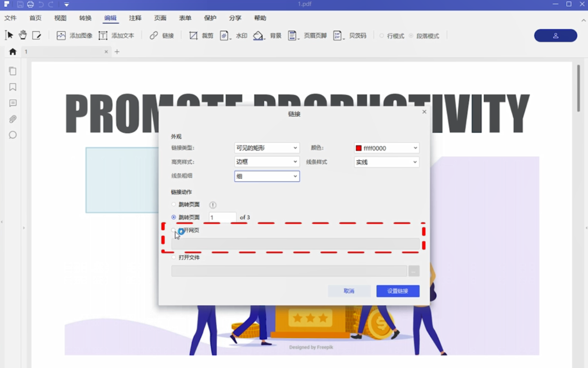Image resolution: width=588 pixels, height=368 pixels.
Task: Click the web page URL input field
Action: (295, 244)
